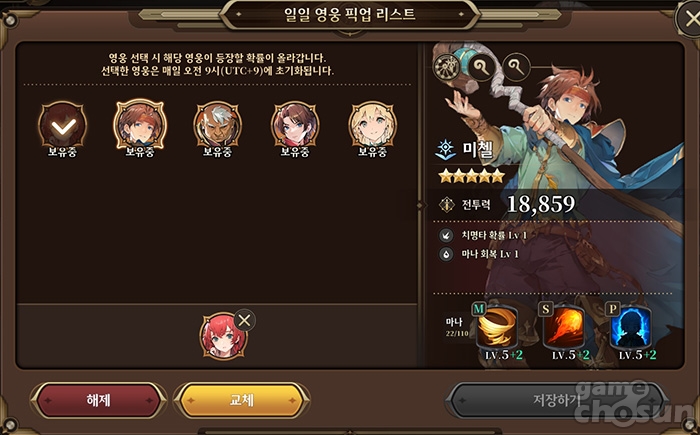This screenshot has height=435, width=700.
Task: Select the blonde-haired hero portrait
Action: click(372, 125)
